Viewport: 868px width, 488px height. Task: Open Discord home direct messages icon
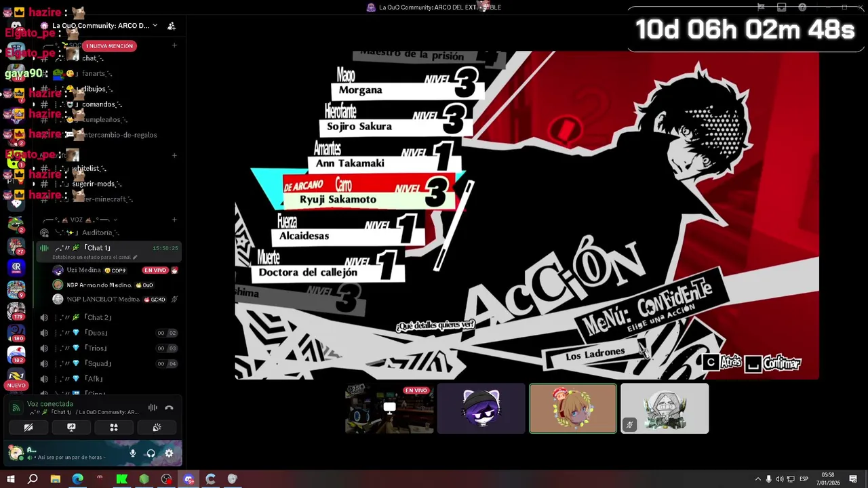[x=16, y=26]
